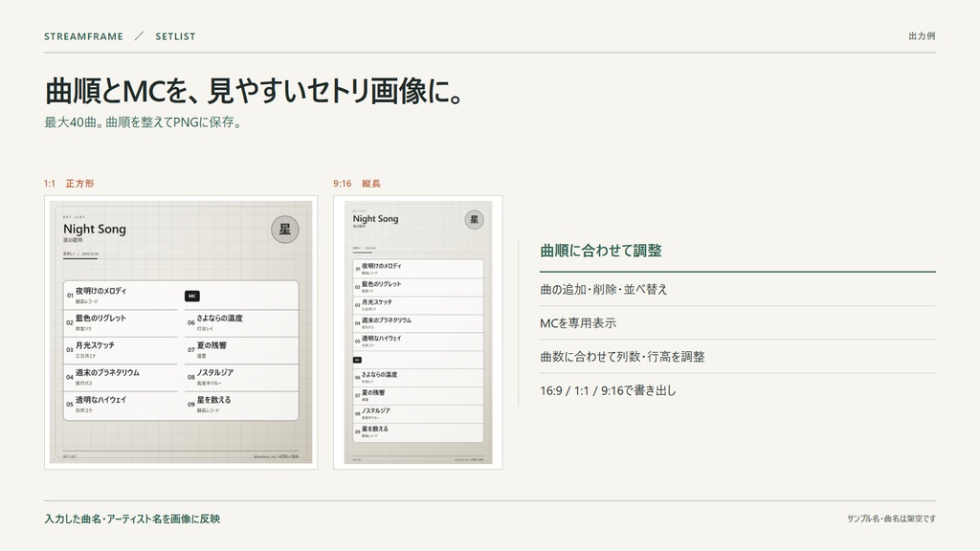The image size is (980, 551).
Task: Click song 02 藍色のリグレット in vertical preview
Action: point(418,287)
